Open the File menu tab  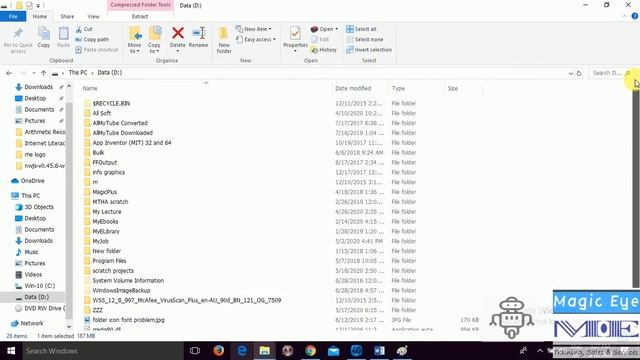pos(13,16)
